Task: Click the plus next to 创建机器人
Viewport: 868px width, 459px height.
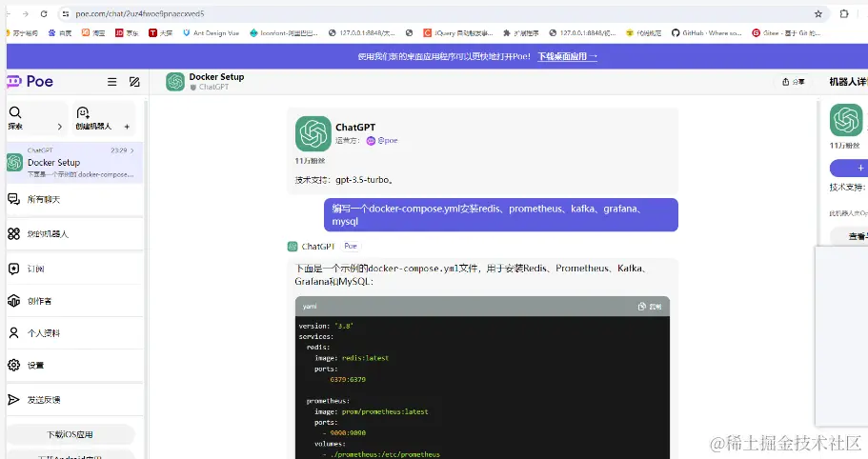Action: pos(127,127)
